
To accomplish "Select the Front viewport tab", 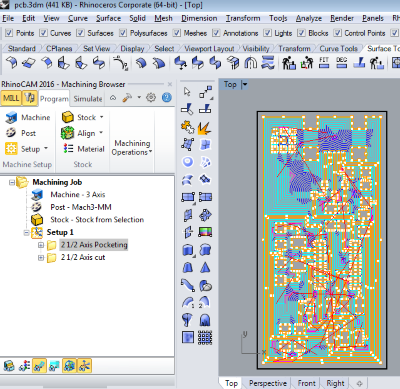I will click(306, 383).
